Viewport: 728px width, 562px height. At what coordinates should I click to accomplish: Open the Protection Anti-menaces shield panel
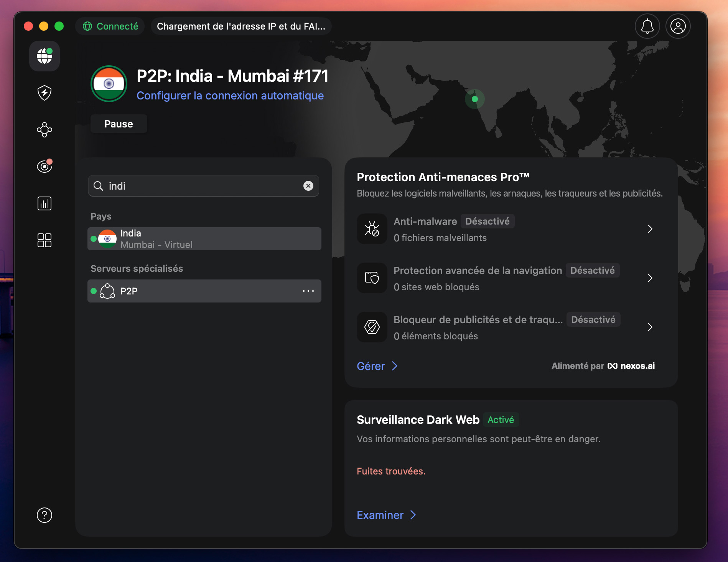coord(44,93)
